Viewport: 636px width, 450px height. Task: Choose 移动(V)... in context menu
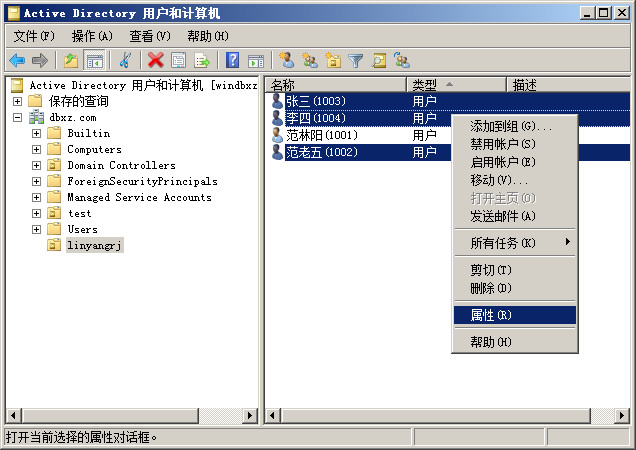(515, 180)
